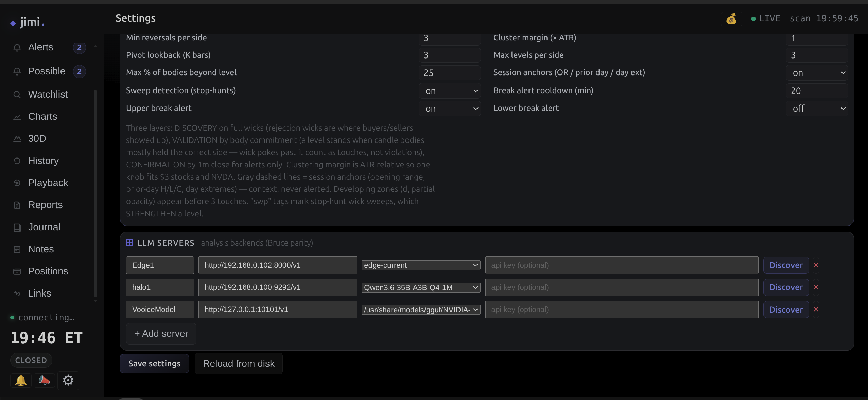Click the CLOSED market status badge
The width and height of the screenshot is (868, 400).
pos(31,360)
